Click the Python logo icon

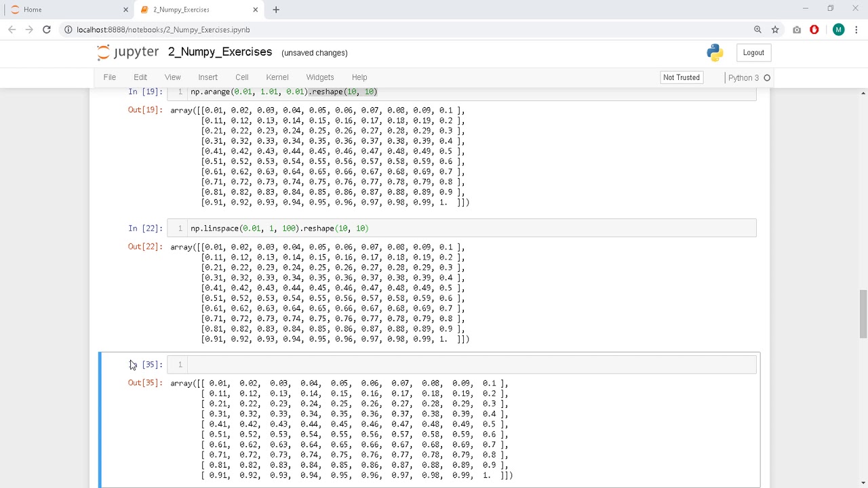click(x=715, y=53)
